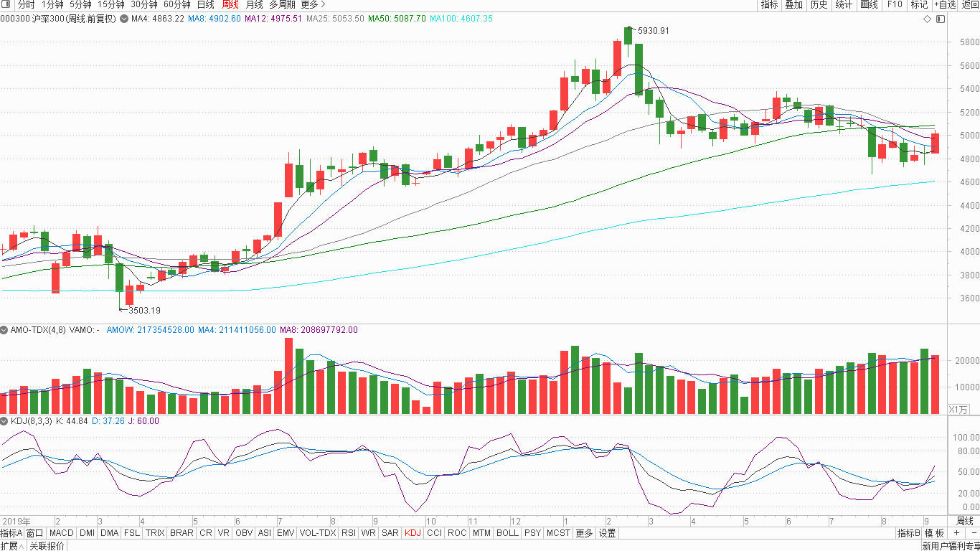This screenshot has height=551, width=980.
Task: Zoom in chart with plus button
Action: (956, 533)
